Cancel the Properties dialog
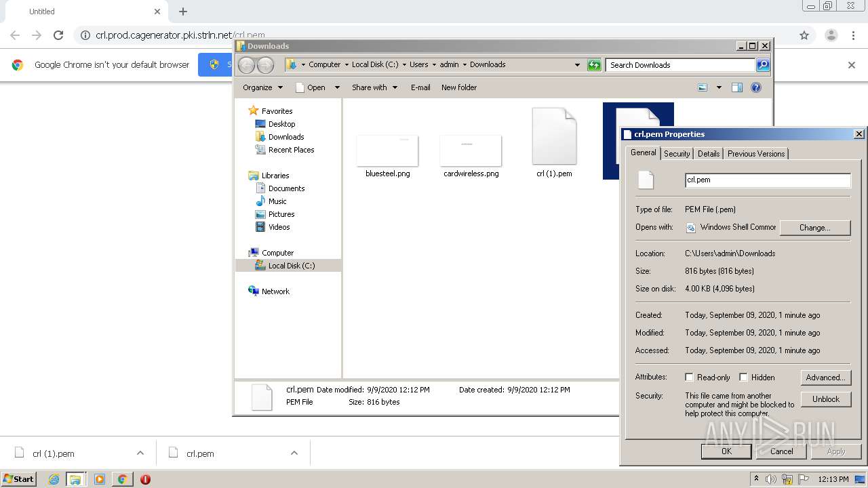 (x=781, y=451)
